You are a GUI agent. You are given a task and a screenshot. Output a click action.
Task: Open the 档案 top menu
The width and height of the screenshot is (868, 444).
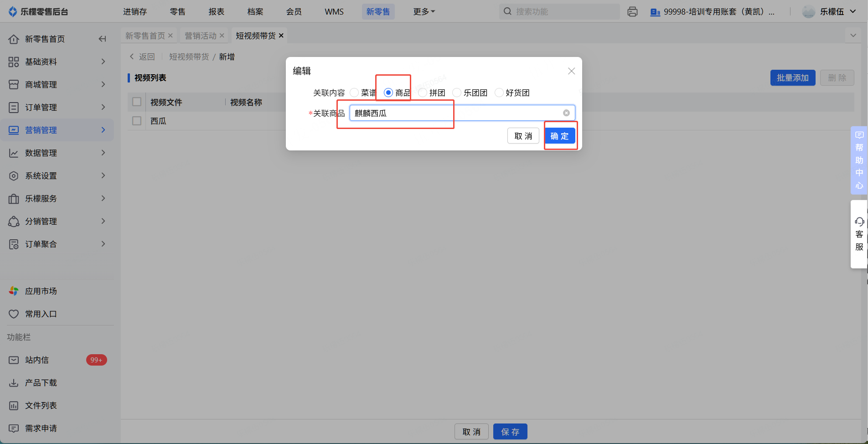pyautogui.click(x=255, y=11)
